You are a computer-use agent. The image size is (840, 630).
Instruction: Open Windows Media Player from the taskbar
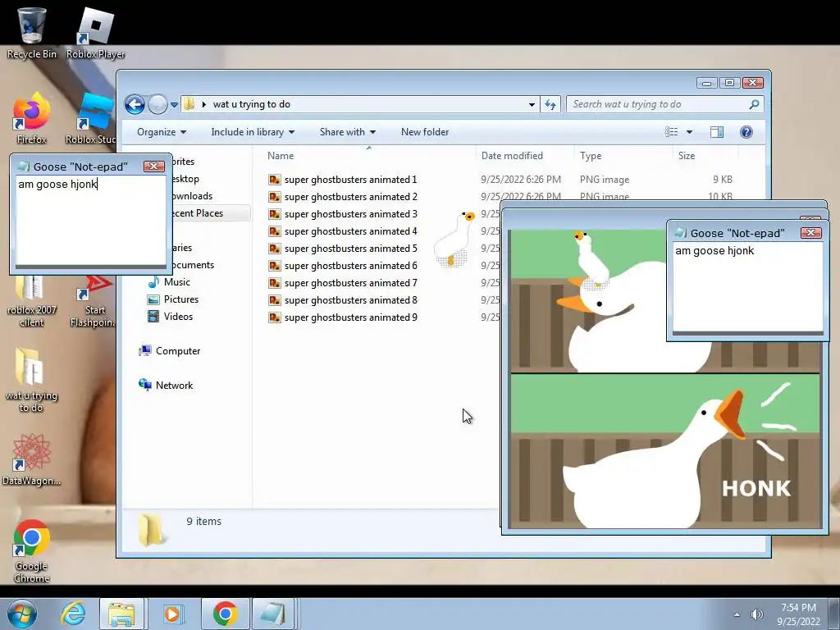pos(172,614)
